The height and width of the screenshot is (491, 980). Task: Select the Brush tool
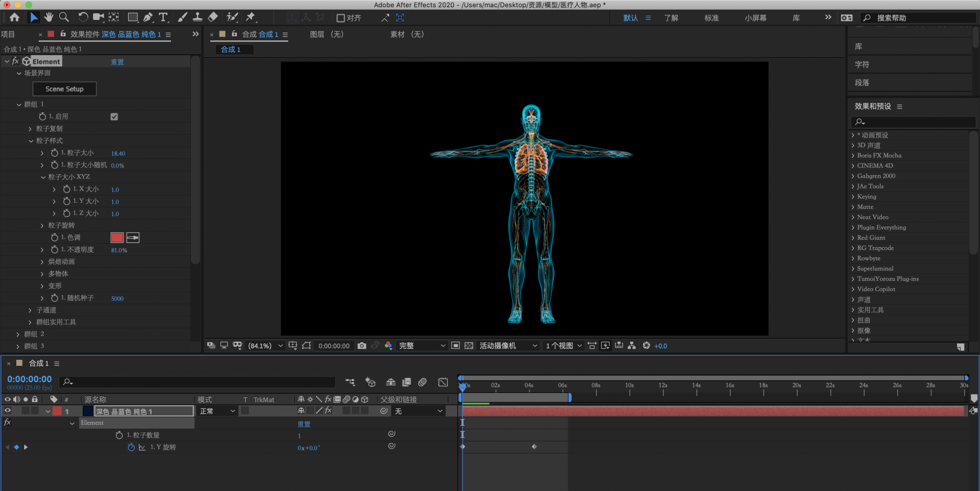(182, 17)
